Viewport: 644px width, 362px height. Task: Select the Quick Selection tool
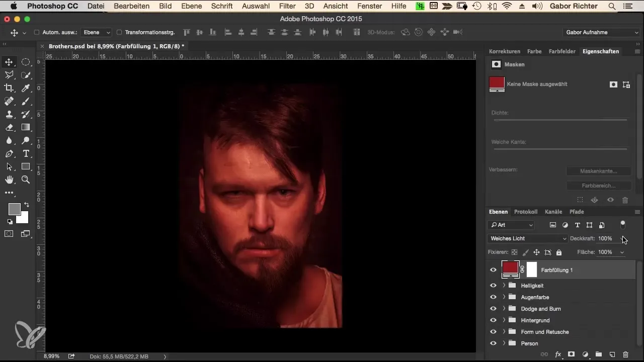pos(26,75)
